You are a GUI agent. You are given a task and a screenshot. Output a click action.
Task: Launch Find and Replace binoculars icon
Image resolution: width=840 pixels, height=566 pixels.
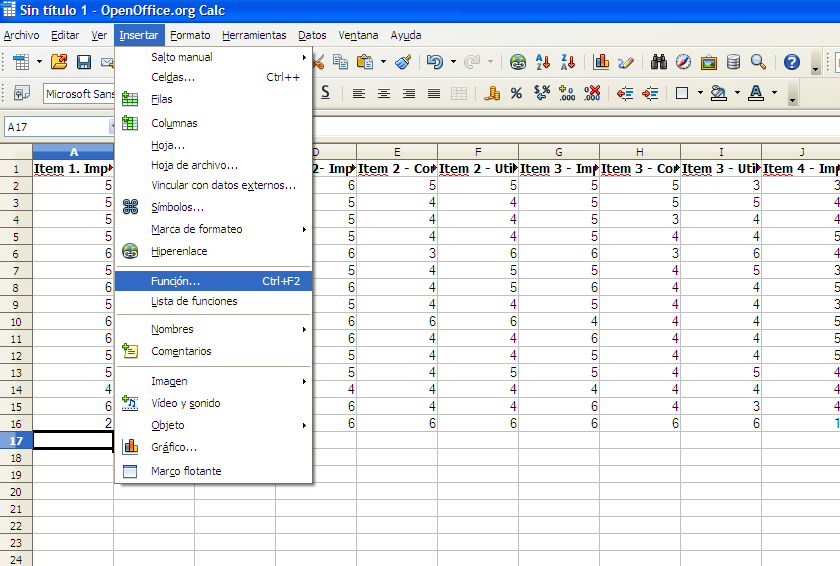point(659,62)
